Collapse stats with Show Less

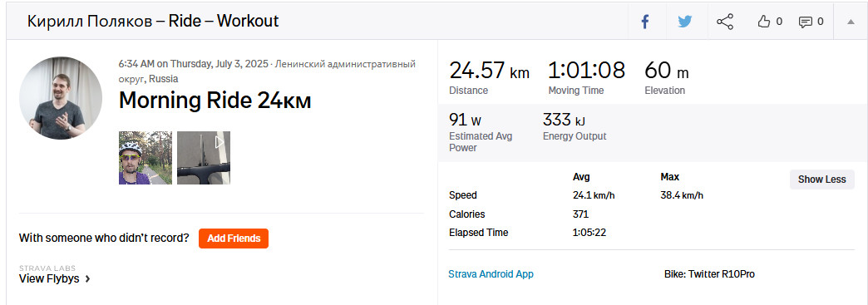click(822, 180)
